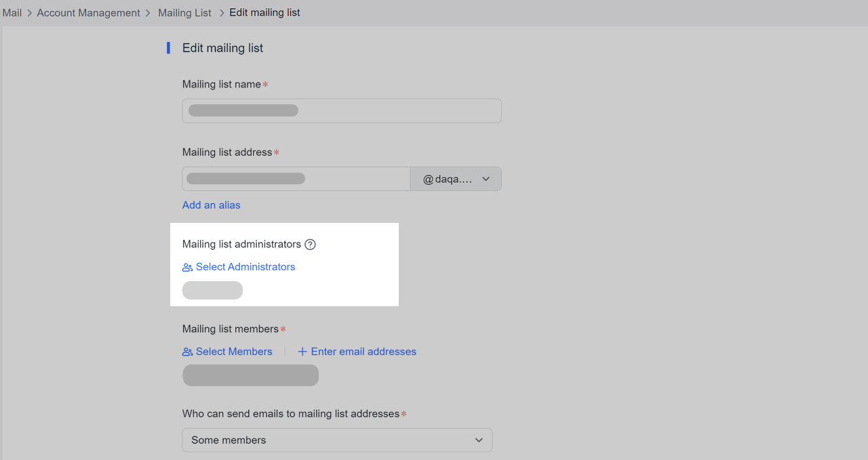Go back to Mailing List breadcrumb
Viewport: 868px width, 460px height.
pos(184,12)
